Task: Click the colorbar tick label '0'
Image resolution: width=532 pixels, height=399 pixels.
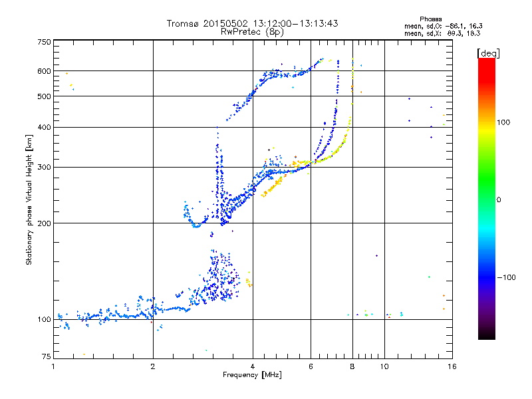Action: click(499, 199)
